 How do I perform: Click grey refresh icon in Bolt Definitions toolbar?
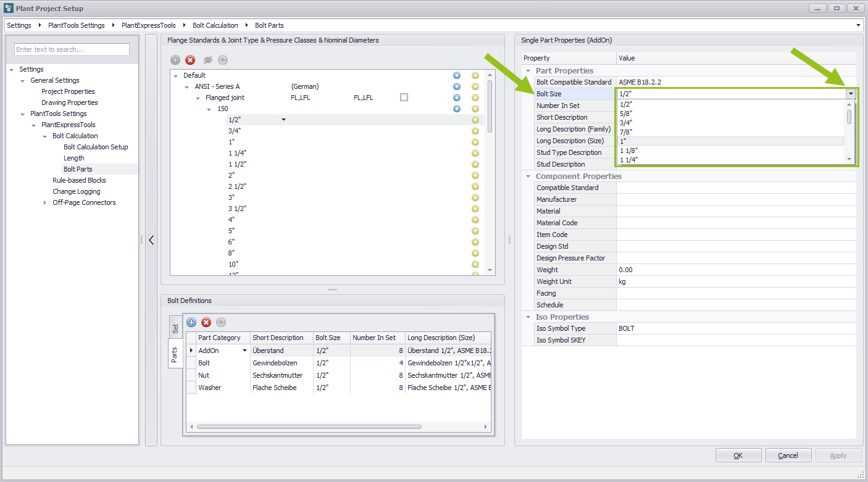click(221, 322)
